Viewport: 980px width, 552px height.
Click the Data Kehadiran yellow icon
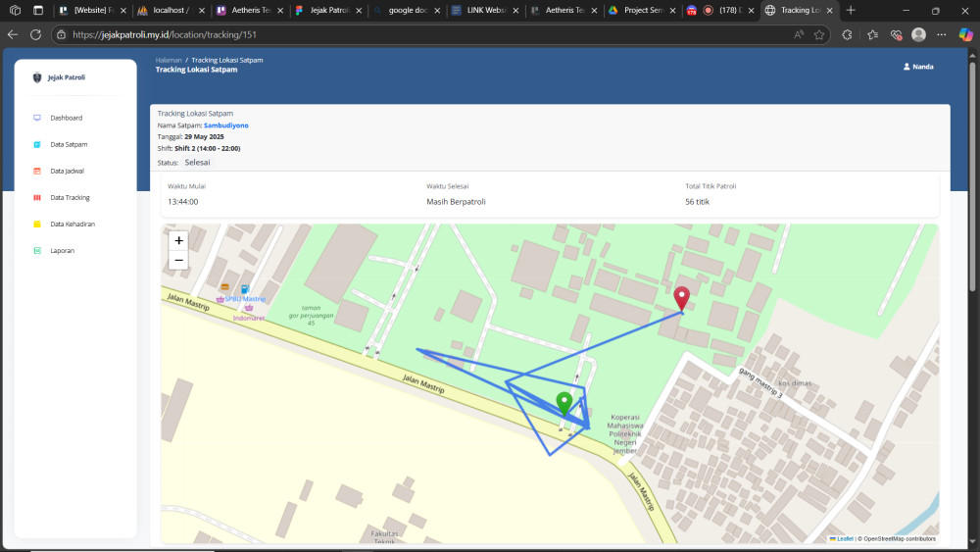pyautogui.click(x=37, y=224)
